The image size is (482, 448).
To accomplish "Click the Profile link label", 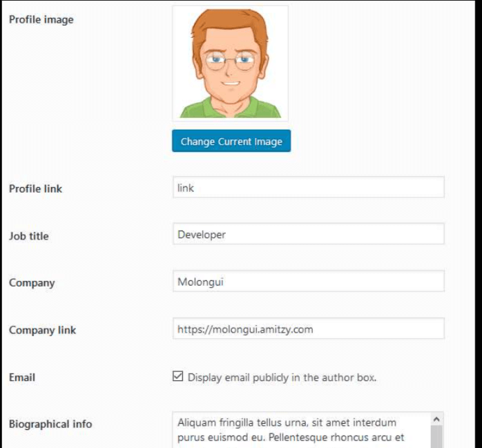I will [x=36, y=188].
